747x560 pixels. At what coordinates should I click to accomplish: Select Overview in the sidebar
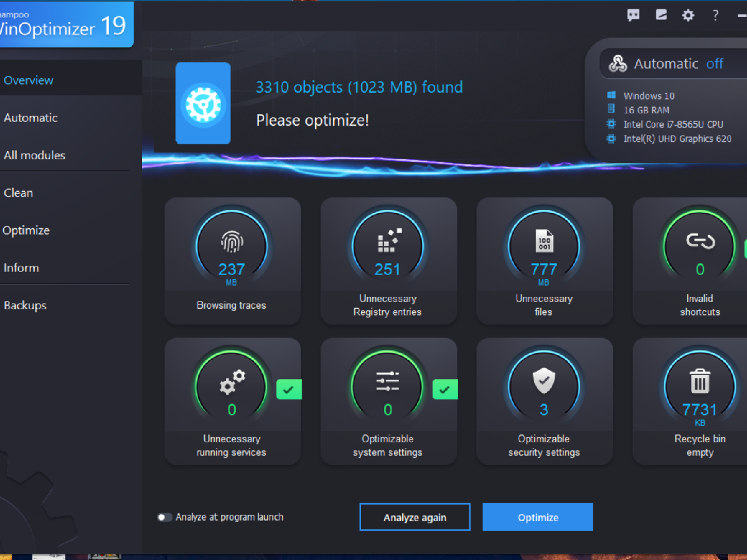29,80
